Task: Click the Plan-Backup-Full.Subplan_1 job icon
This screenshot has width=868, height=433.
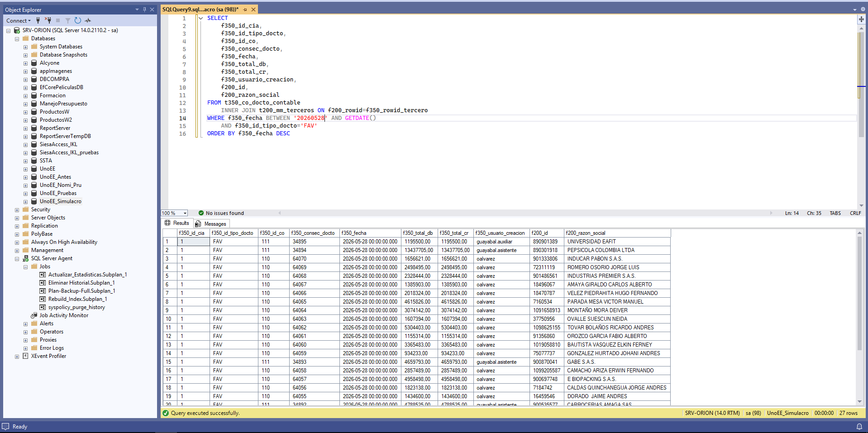Action: point(43,291)
